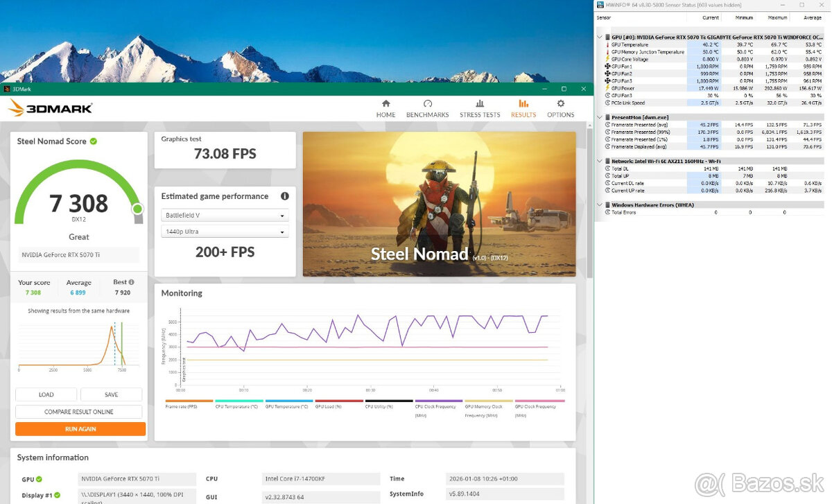Collapse the Windows Hardware Errors (WHEA) group
The height and width of the screenshot is (504, 832).
click(600, 205)
